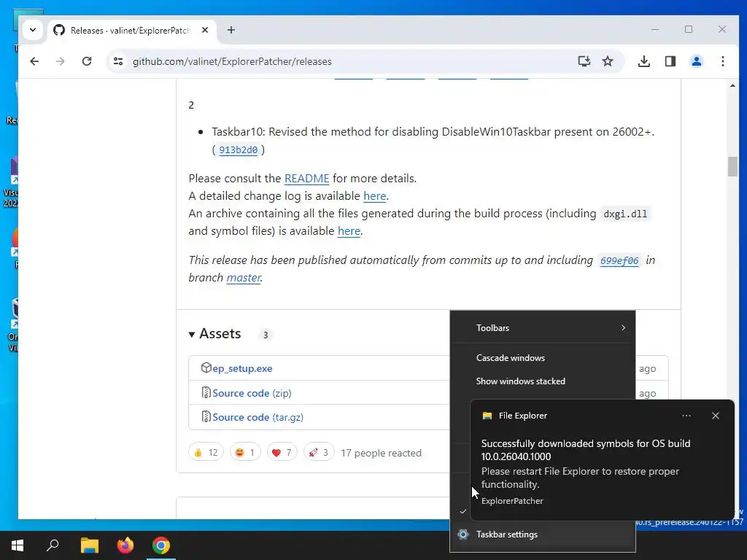Toggle Chrome side panel
Screen dimensions: 747x560
(670, 61)
